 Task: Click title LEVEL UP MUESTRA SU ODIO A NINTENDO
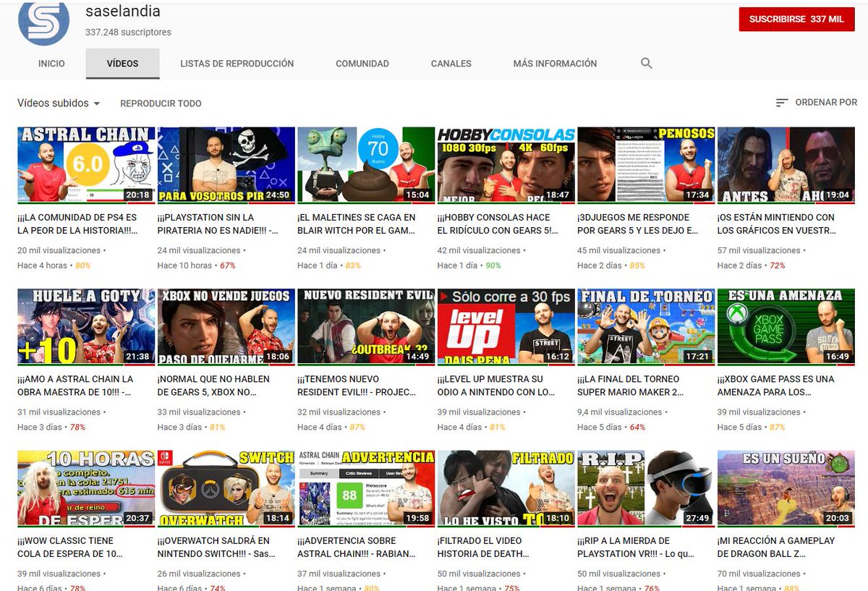click(496, 386)
